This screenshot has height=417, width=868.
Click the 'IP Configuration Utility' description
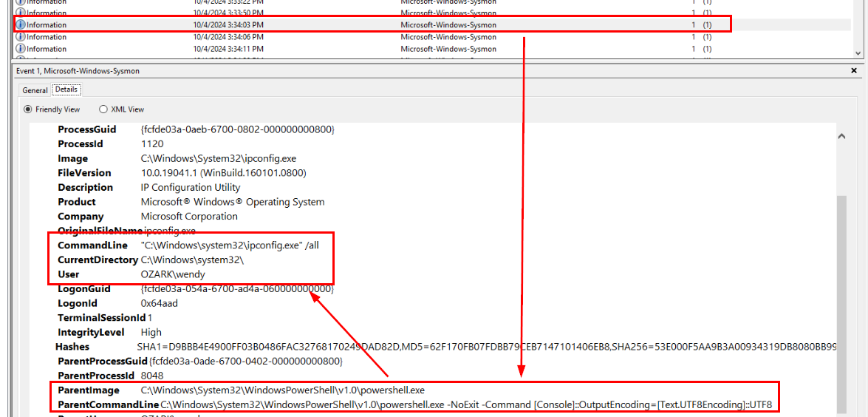coord(191,187)
